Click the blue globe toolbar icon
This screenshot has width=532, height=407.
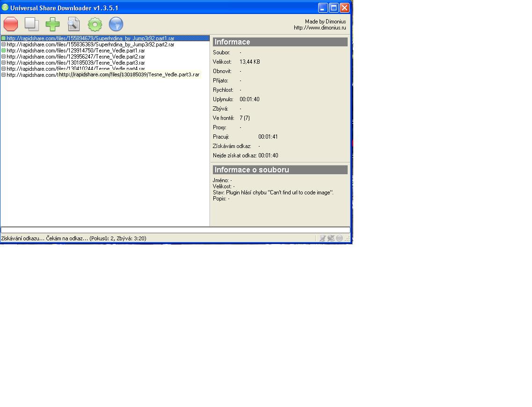coord(116,24)
